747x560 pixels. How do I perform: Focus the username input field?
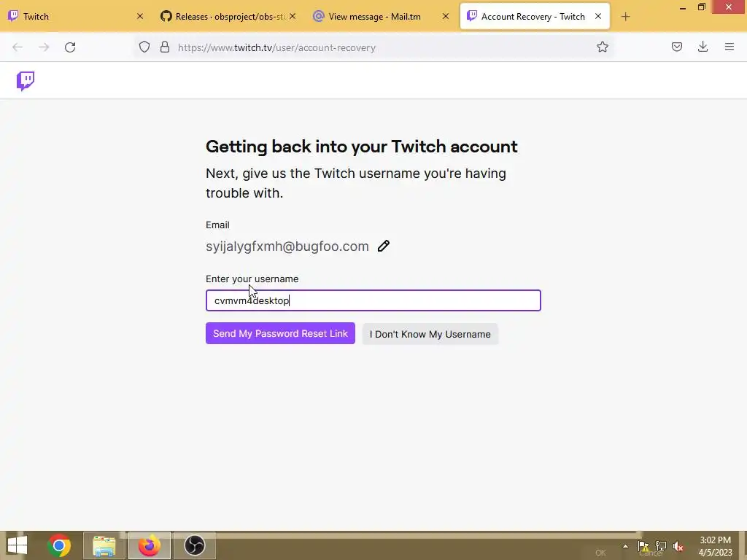373,300
